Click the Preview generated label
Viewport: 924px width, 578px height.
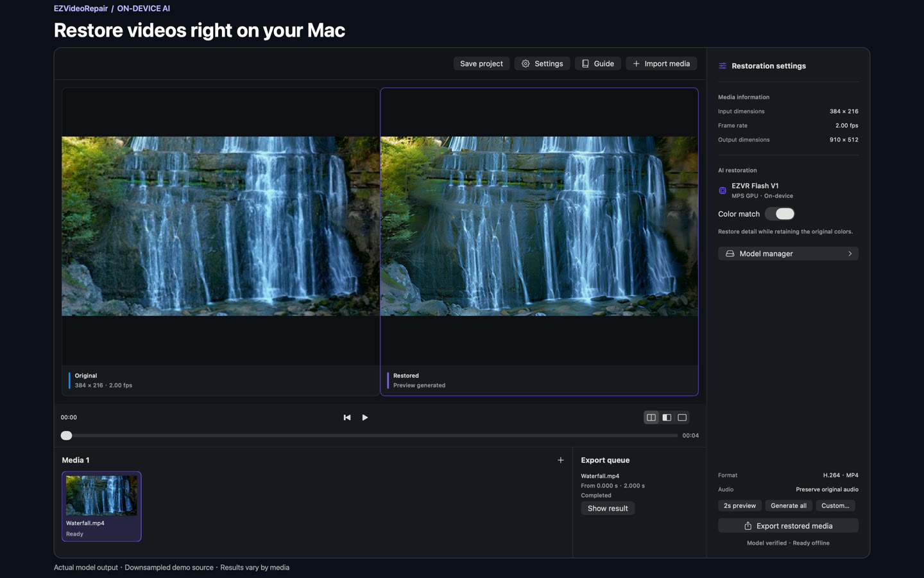click(419, 385)
